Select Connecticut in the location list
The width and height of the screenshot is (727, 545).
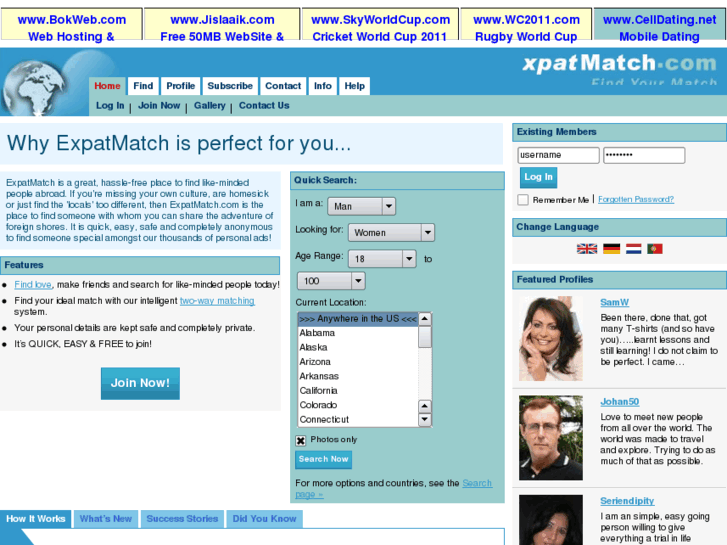pos(357,419)
